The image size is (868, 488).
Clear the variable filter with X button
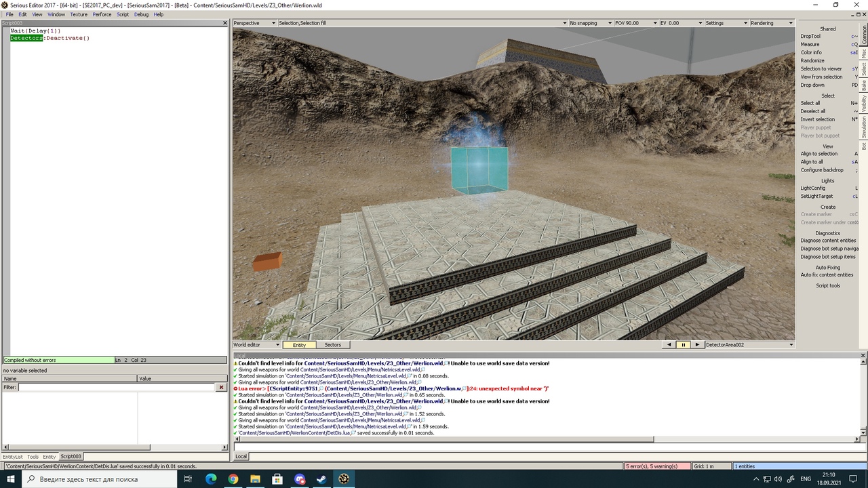pyautogui.click(x=221, y=388)
